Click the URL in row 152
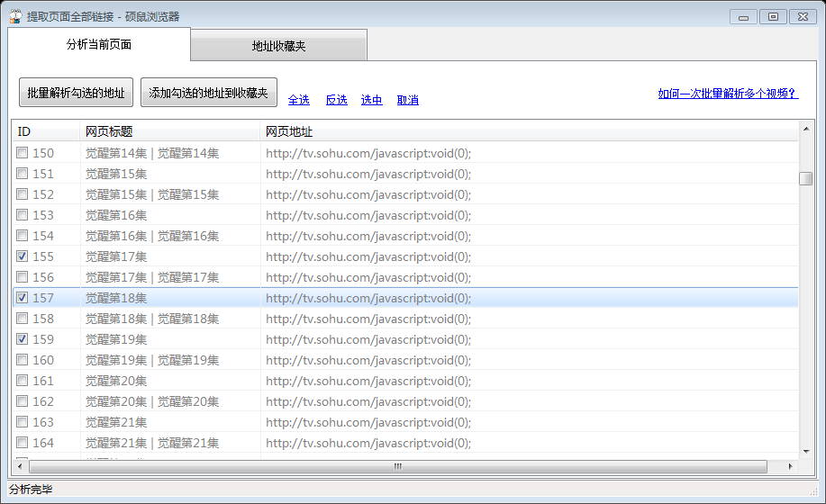The image size is (826, 504). pyautogui.click(x=368, y=194)
